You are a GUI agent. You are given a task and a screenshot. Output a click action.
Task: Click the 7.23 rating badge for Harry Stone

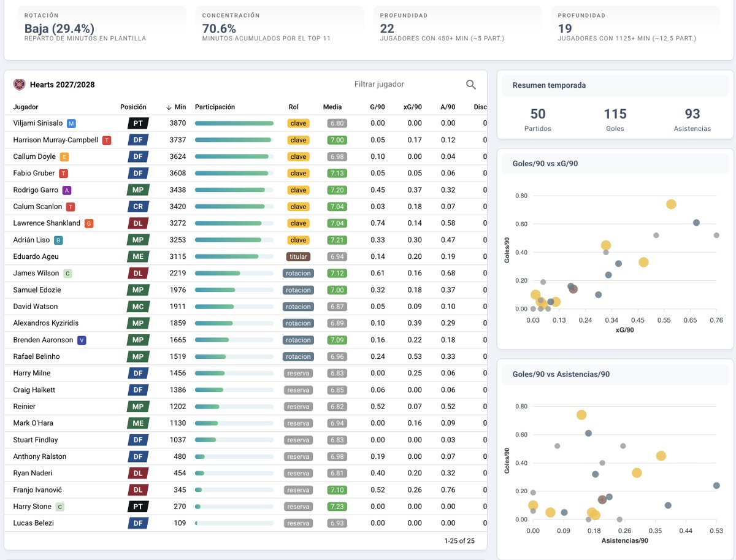[x=337, y=507]
